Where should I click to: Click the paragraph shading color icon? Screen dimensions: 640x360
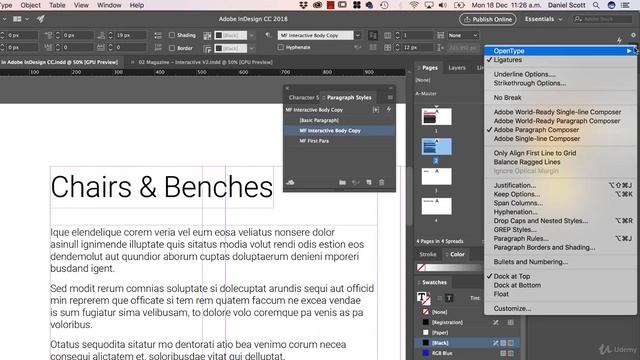207,36
